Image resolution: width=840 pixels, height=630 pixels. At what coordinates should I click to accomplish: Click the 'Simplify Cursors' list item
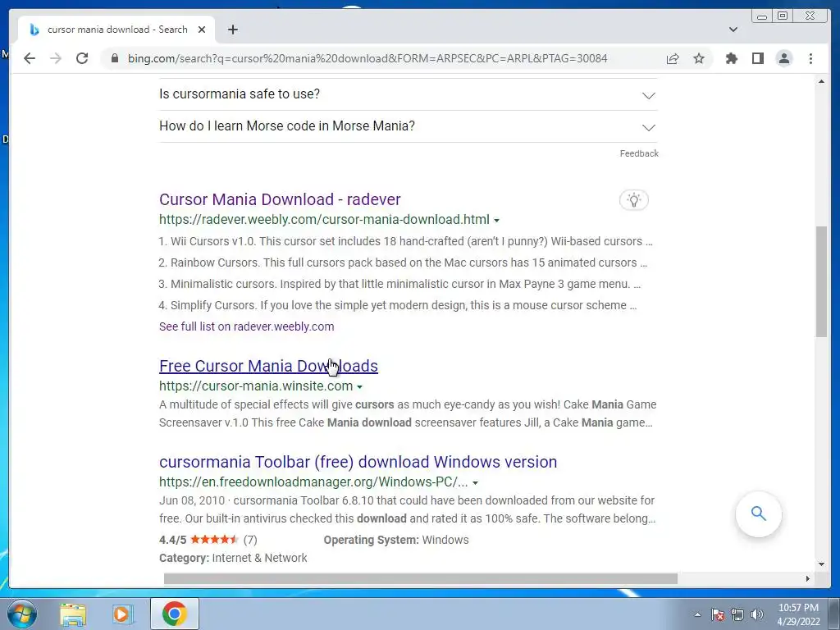(398, 306)
